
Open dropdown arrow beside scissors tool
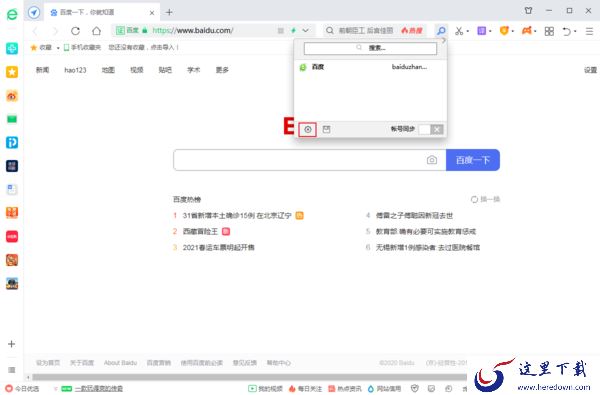468,31
